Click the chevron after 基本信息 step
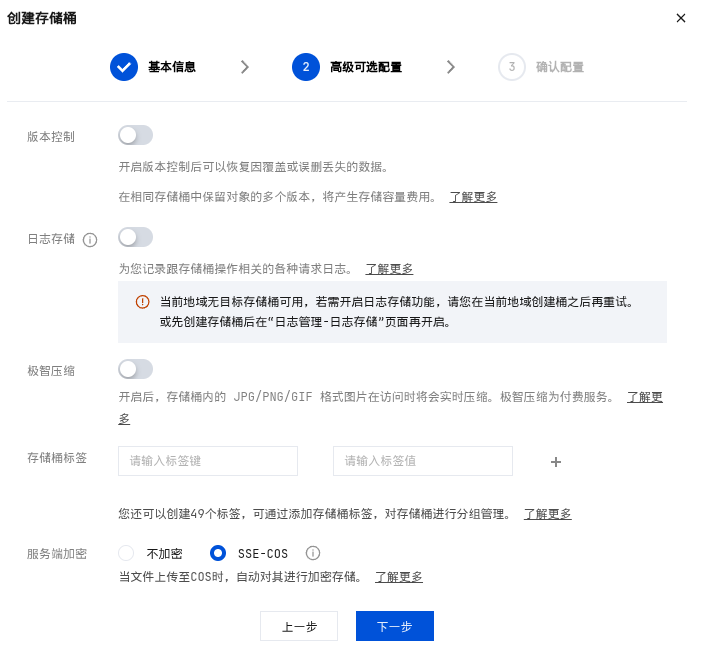Screen dimensions: 701x655 [245, 67]
